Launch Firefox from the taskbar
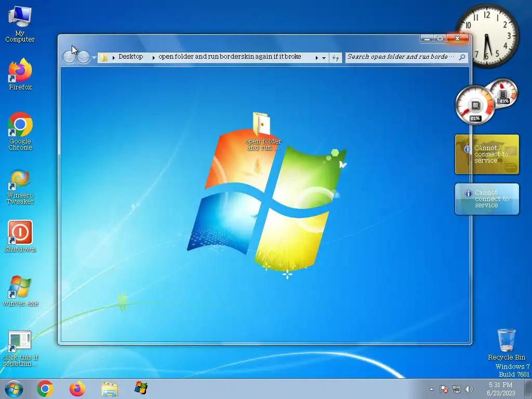Viewport: 532px width, 399px height. coord(77,389)
